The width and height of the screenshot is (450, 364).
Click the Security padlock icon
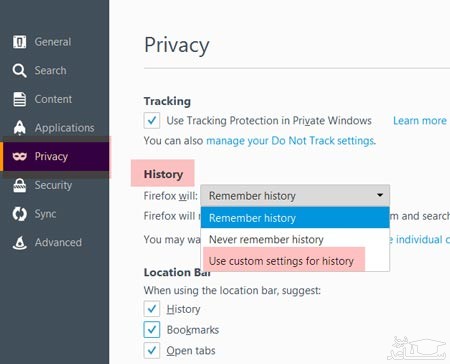tap(19, 185)
